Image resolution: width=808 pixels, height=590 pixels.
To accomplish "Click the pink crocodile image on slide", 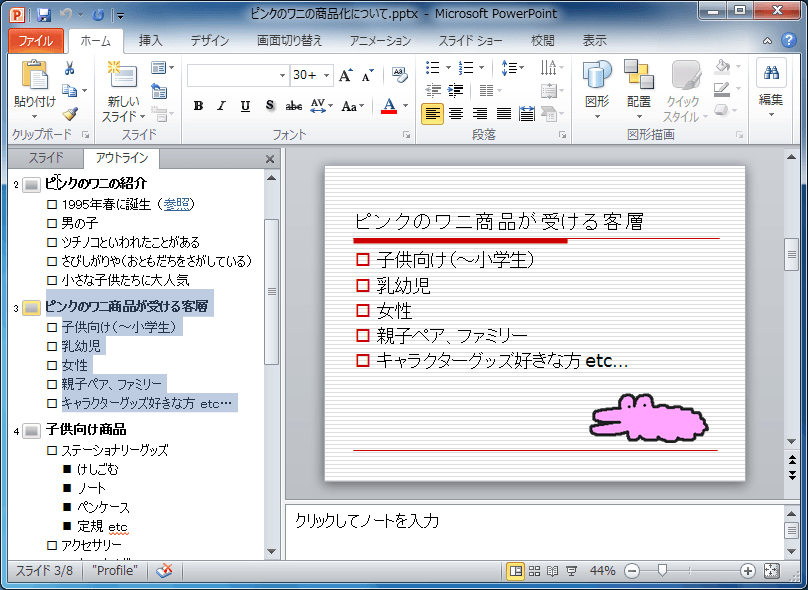I will click(x=649, y=418).
